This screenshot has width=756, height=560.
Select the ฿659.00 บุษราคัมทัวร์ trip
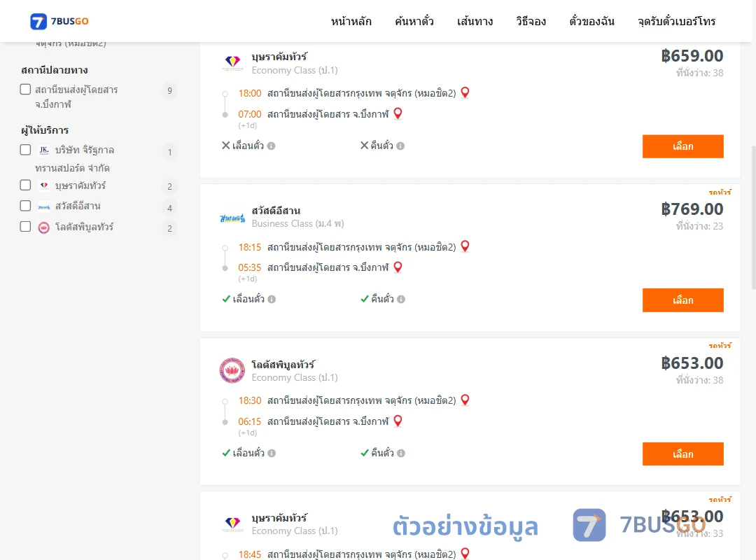pos(682,146)
